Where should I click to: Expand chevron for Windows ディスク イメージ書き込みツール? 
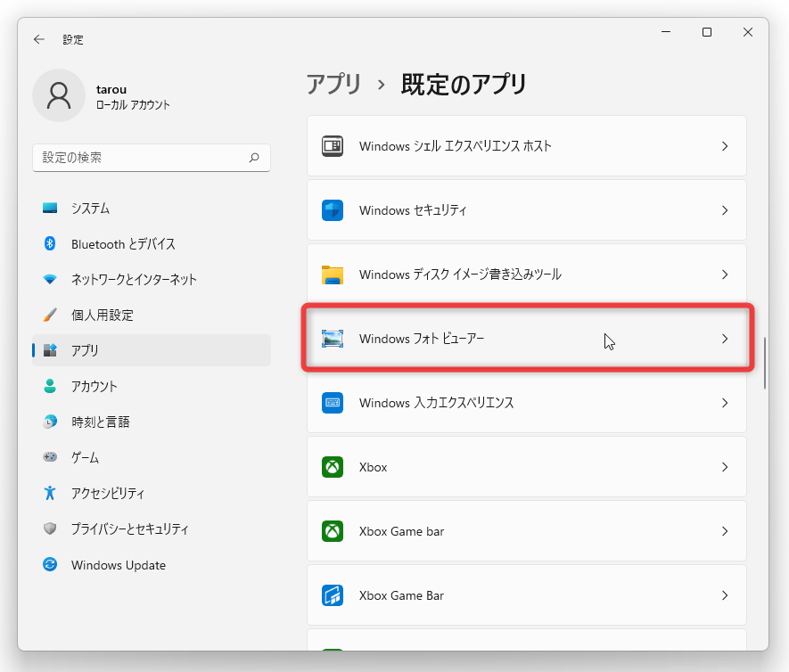pyautogui.click(x=725, y=275)
